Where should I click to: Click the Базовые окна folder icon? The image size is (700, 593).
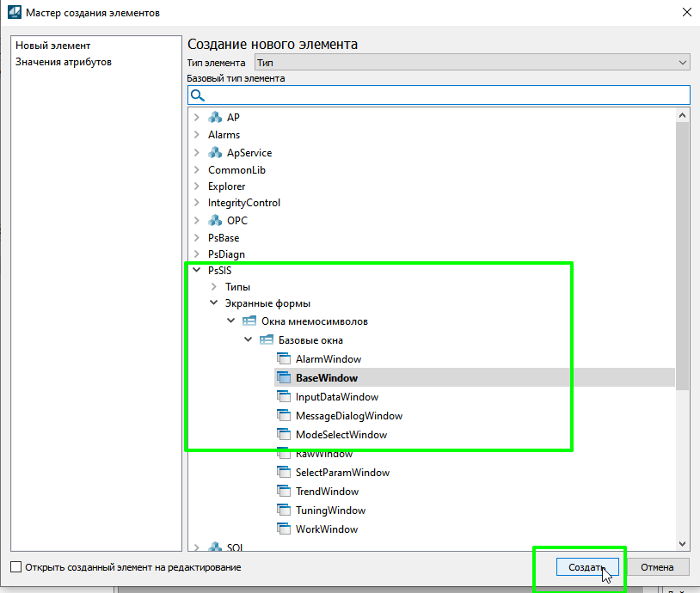click(267, 340)
